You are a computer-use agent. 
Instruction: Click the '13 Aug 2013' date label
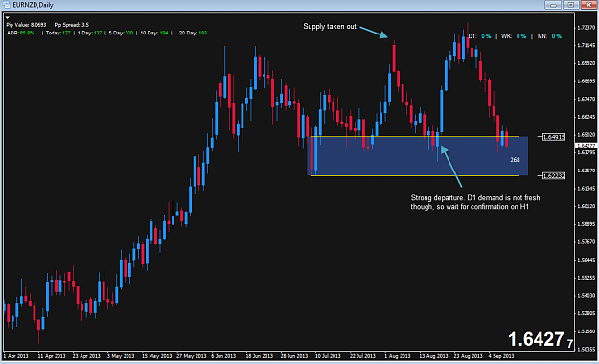(x=433, y=356)
